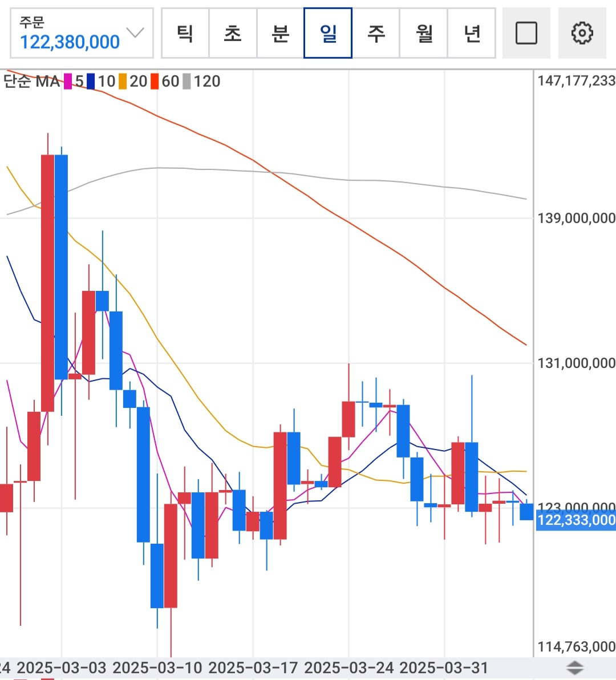
Task: Open chart settings gear icon
Action: (582, 33)
